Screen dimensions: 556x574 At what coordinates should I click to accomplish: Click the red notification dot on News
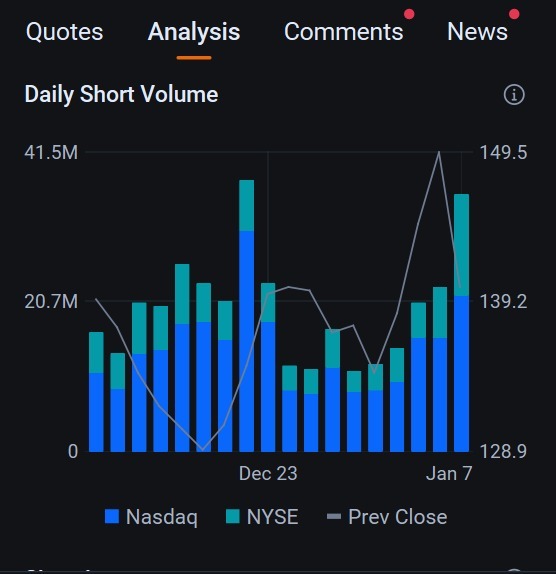pos(514,14)
